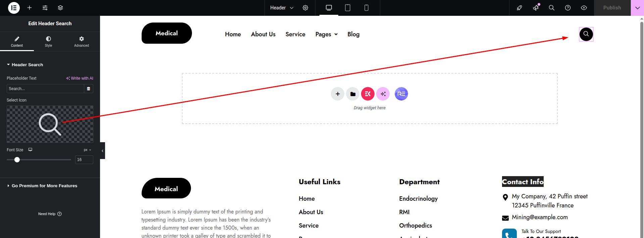Open the Finder search icon in top bar
Image resolution: width=644 pixels, height=238 pixels.
pos(551,8)
